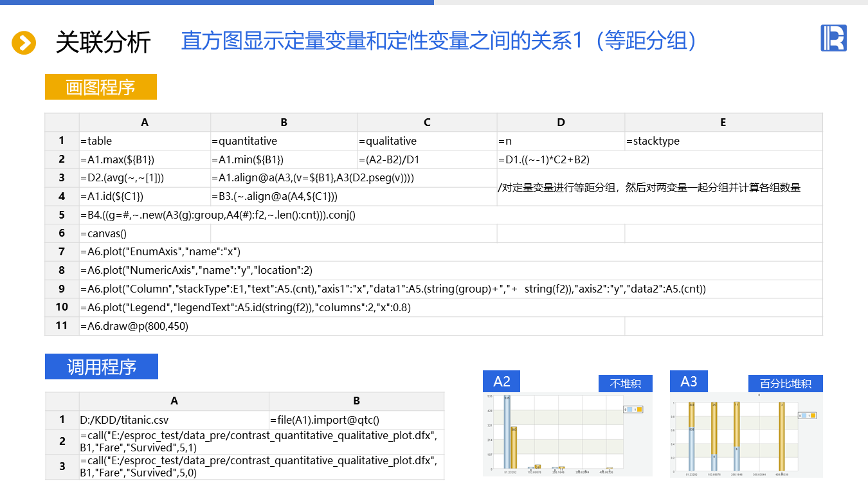Select row header 5 in the drawing table
This screenshot has width=868, height=488.
tap(62, 215)
